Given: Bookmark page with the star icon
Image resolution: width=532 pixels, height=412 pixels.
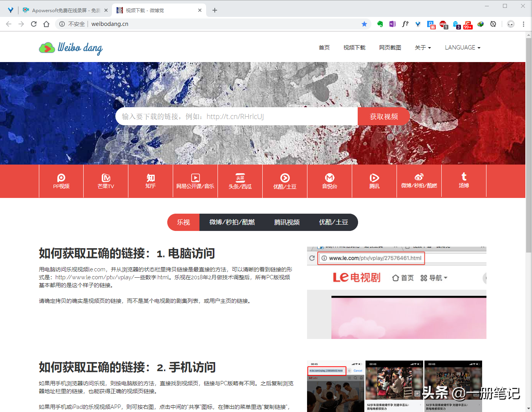Looking at the screenshot, I should 364,24.
